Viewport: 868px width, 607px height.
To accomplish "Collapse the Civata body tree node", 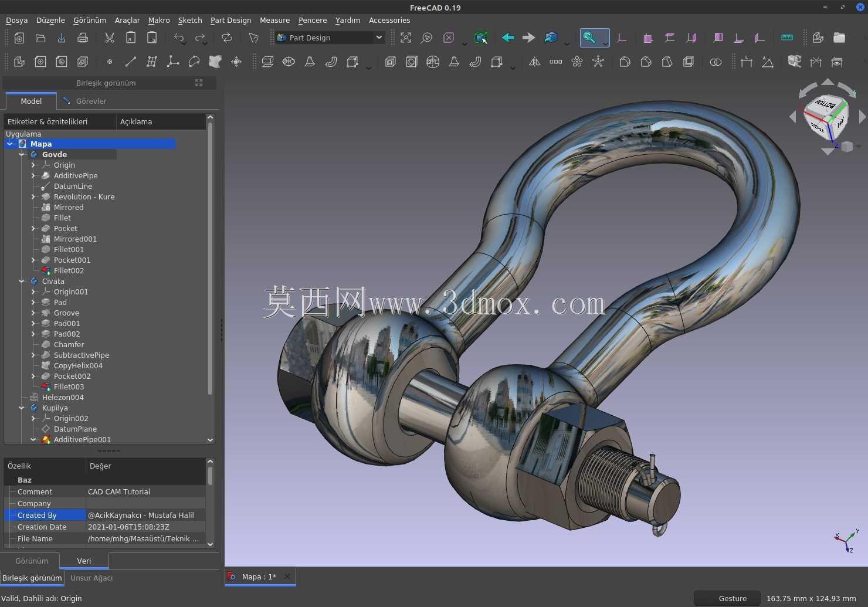I will [x=22, y=281].
